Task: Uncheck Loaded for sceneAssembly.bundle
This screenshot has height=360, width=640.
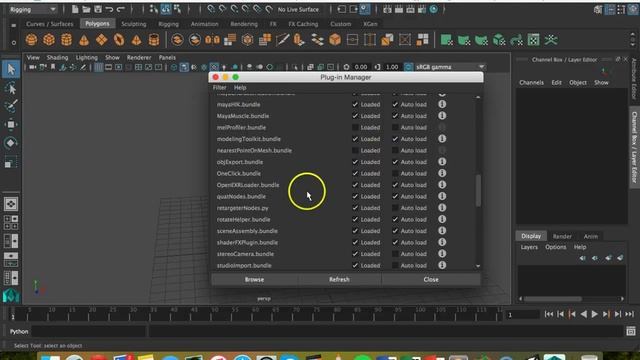Action: click(x=355, y=231)
